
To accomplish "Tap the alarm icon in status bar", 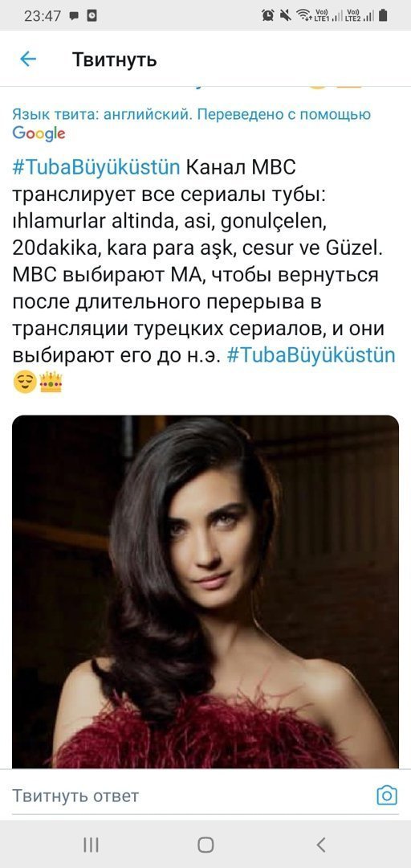I will [268, 15].
